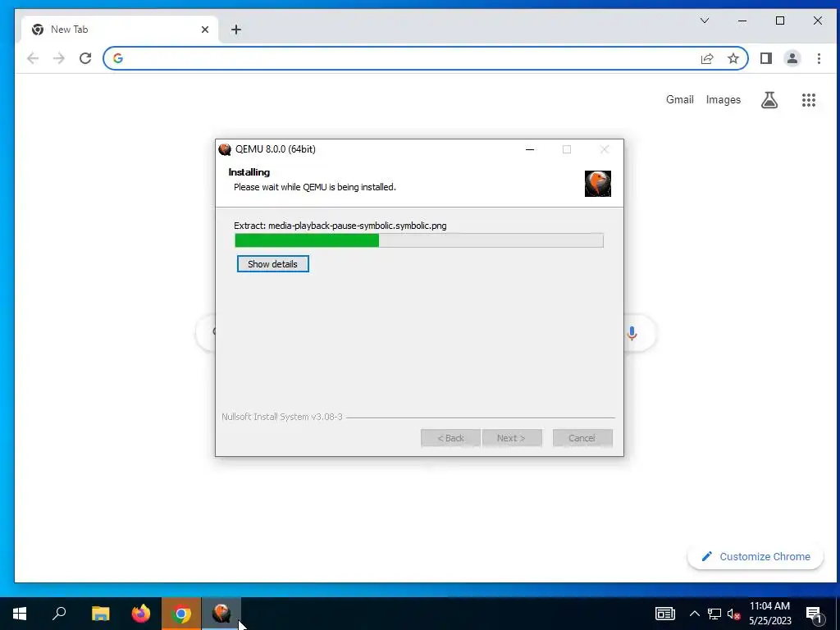
Task: Open Firefox from taskbar
Action: pos(141,614)
